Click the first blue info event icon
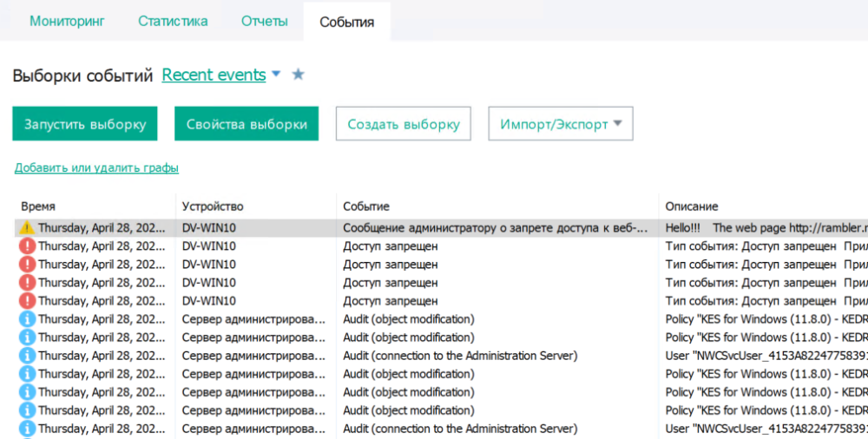Image resolution: width=868 pixels, height=439 pixels. pos(27,319)
